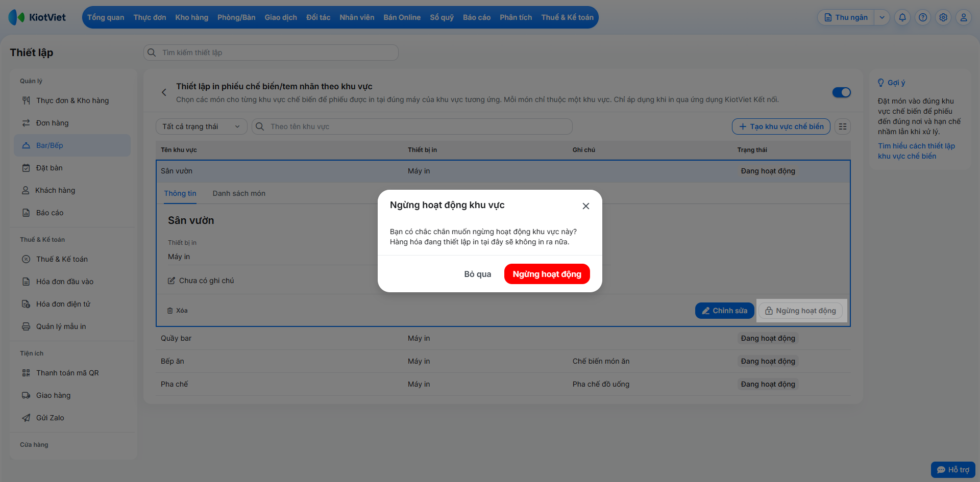Open the Sổ quỹ menu
The height and width of the screenshot is (482, 980).
[x=442, y=17]
